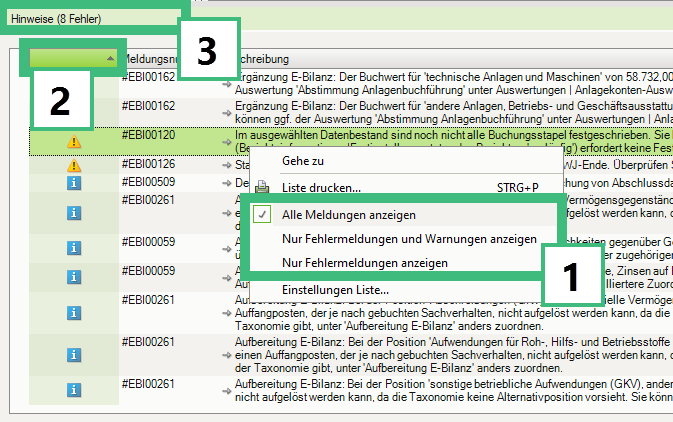This screenshot has width=673, height=422.
Task: Click the warning icon in row #EBI00126
Action: (73, 166)
